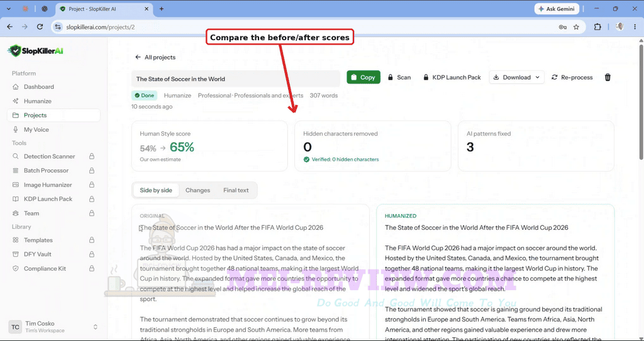This screenshot has height=341, width=644.
Task: Click the Humanize sparkle icon
Action: (16, 101)
